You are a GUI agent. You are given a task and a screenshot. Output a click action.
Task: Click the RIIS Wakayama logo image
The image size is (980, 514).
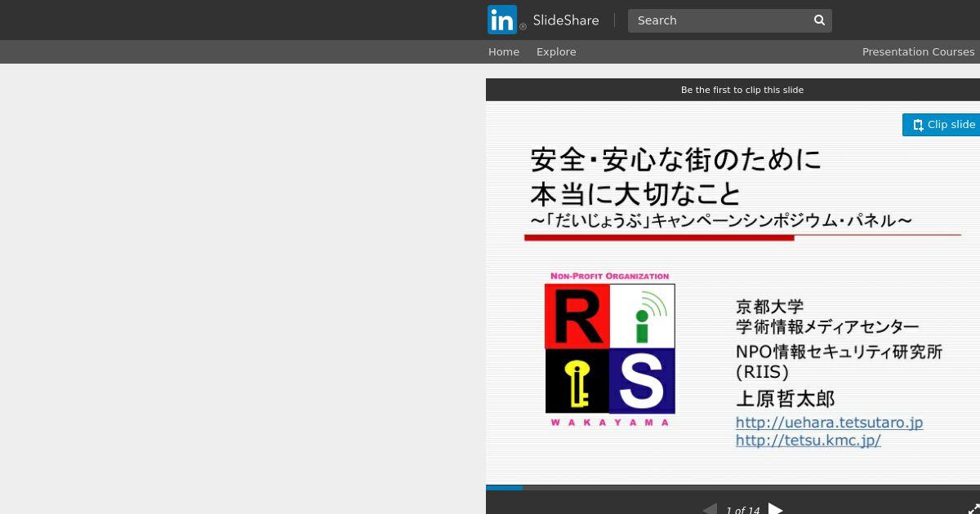[610, 349]
